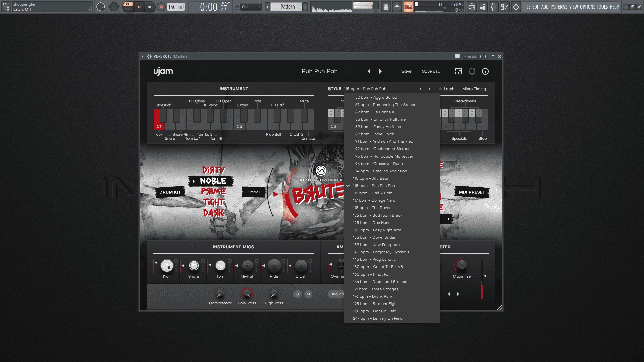Image resolution: width=644 pixels, height=362 pixels.
Task: Open notifications bell icon
Action: click(472, 71)
